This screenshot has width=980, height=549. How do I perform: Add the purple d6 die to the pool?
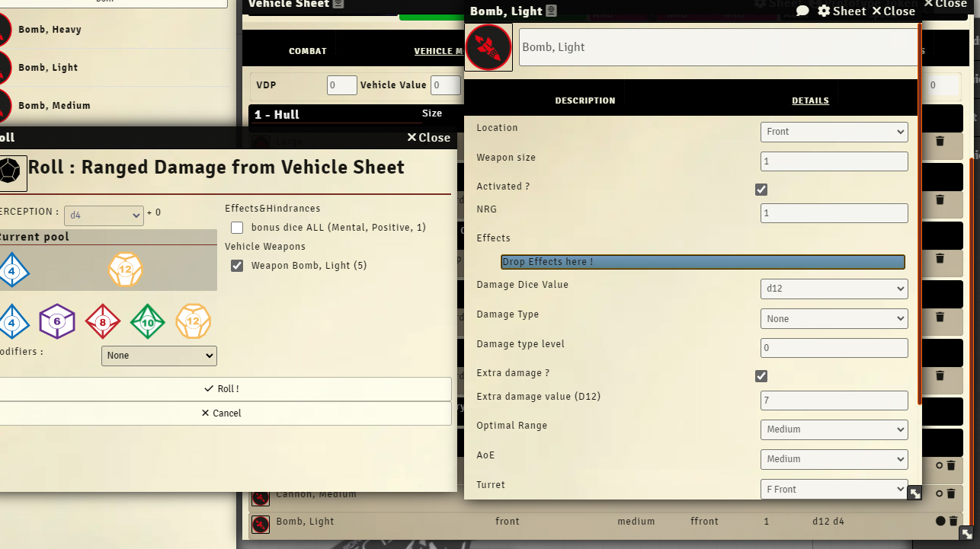[57, 321]
